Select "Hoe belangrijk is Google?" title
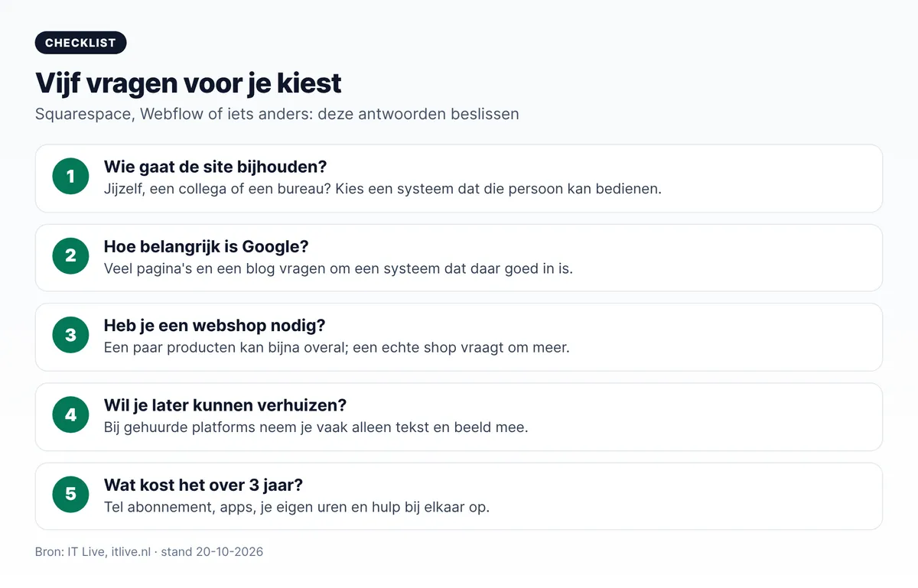This screenshot has height=588, width=918. pyautogui.click(x=206, y=246)
